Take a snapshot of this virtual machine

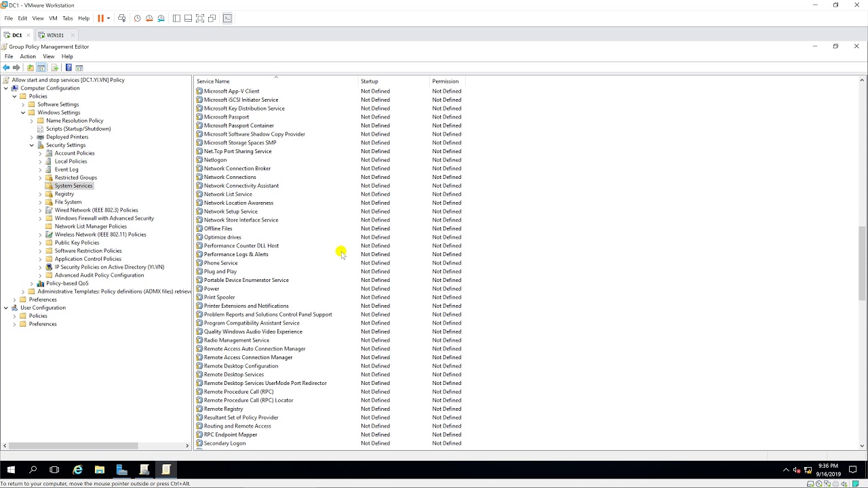point(137,18)
